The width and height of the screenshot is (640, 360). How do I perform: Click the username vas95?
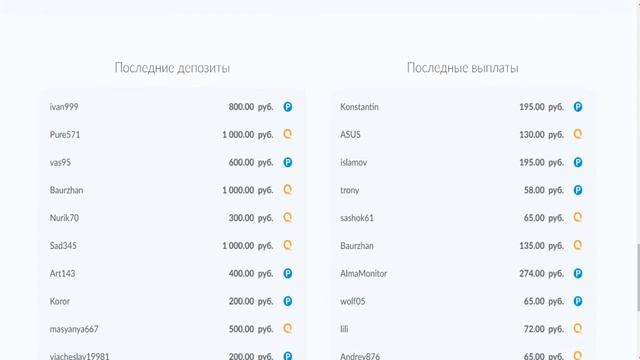click(60, 162)
